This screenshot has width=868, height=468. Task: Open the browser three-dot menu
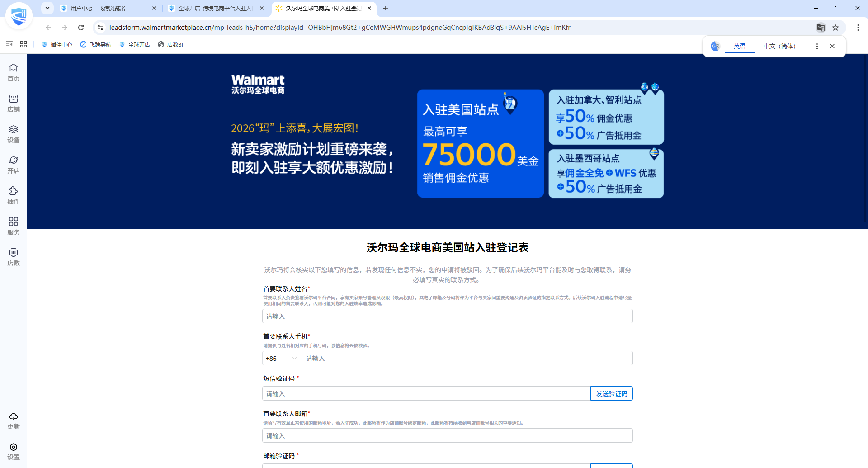click(x=858, y=28)
